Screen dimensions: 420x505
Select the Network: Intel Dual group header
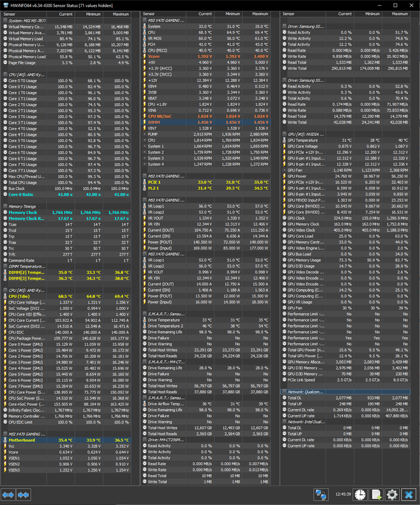coord(346,422)
